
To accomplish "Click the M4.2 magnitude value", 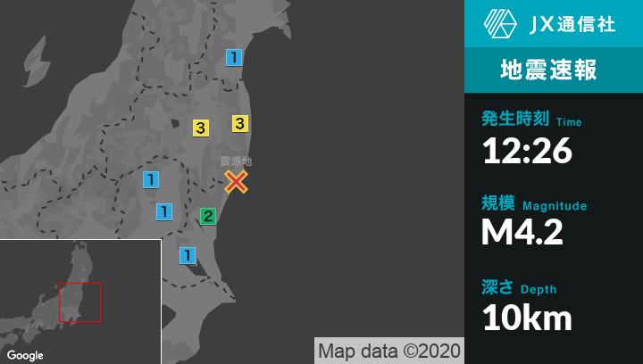I will point(522,233).
